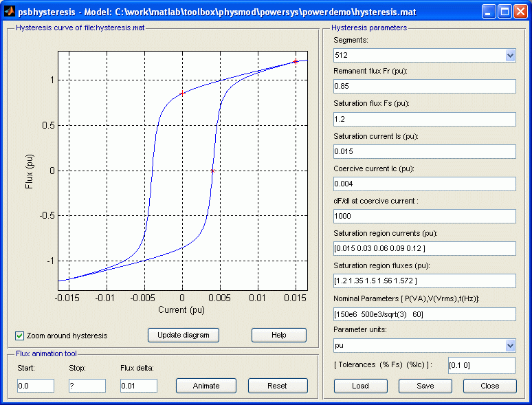Image resolution: width=532 pixels, height=405 pixels.
Task: Close window with red X
Action: (520, 12)
